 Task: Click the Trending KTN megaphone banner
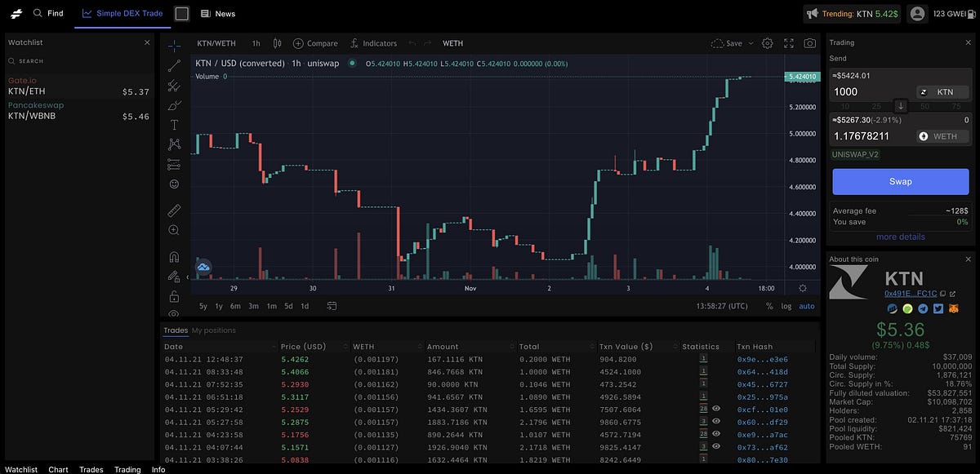[x=852, y=13]
